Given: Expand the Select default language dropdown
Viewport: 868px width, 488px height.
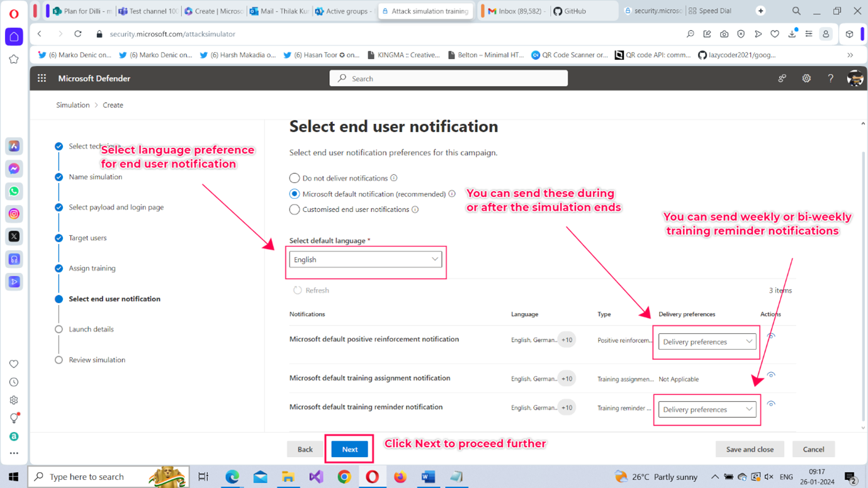Looking at the screenshot, I should 366,260.
